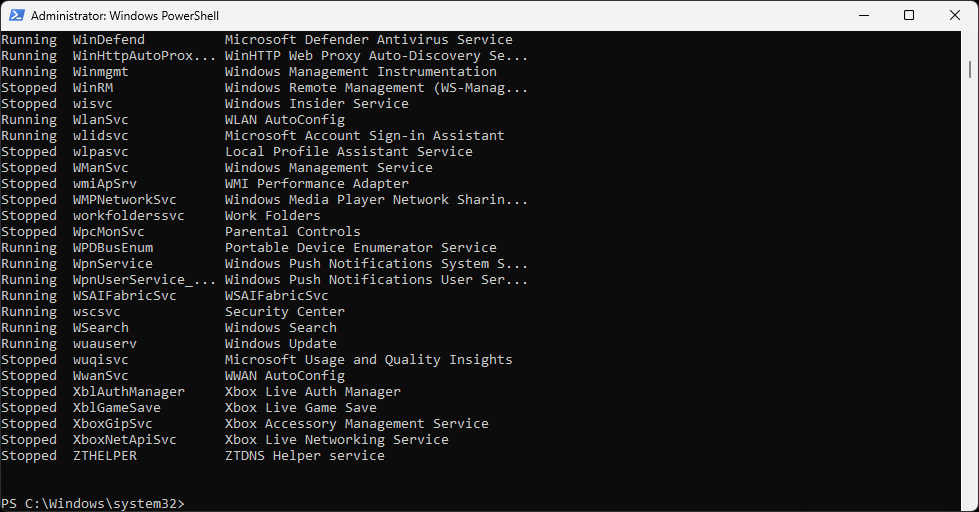Click the vertical scrollbar thumb
The width and height of the screenshot is (979, 512).
click(971, 67)
